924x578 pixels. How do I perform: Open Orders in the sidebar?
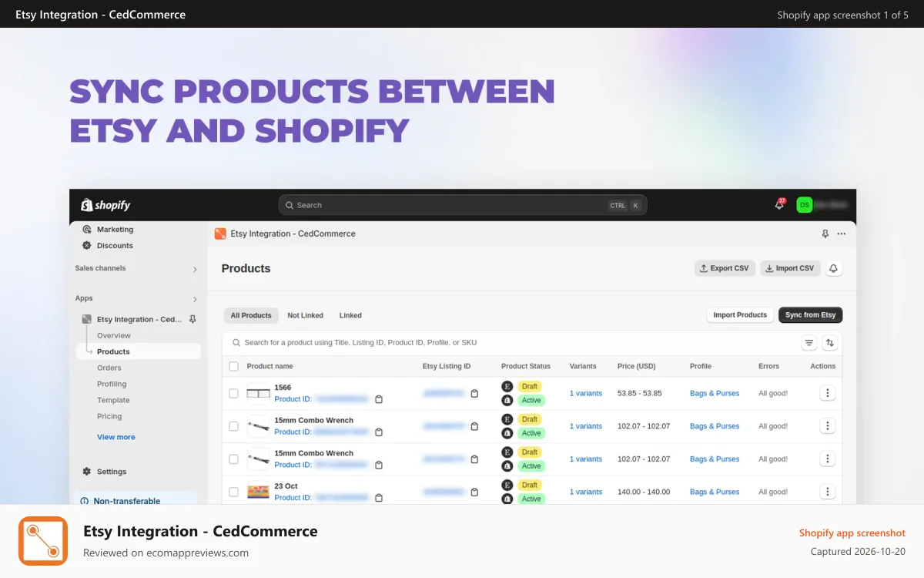109,368
